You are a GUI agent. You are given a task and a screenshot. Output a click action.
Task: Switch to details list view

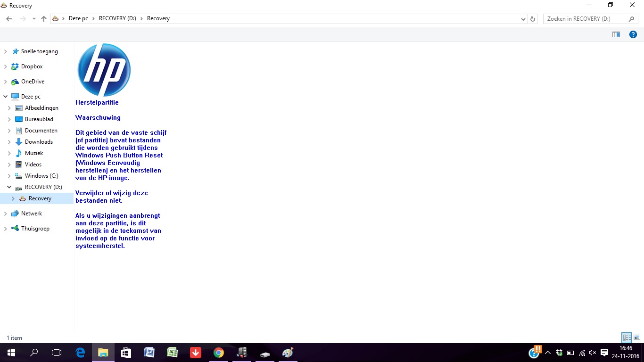click(x=627, y=337)
